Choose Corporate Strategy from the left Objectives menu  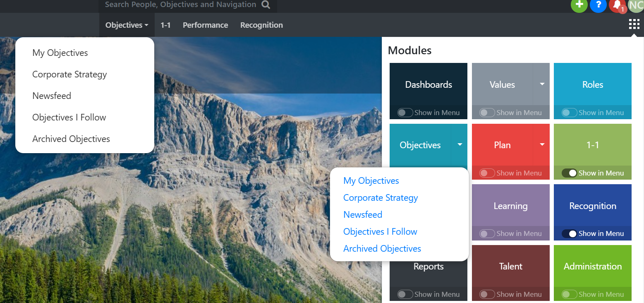click(69, 75)
